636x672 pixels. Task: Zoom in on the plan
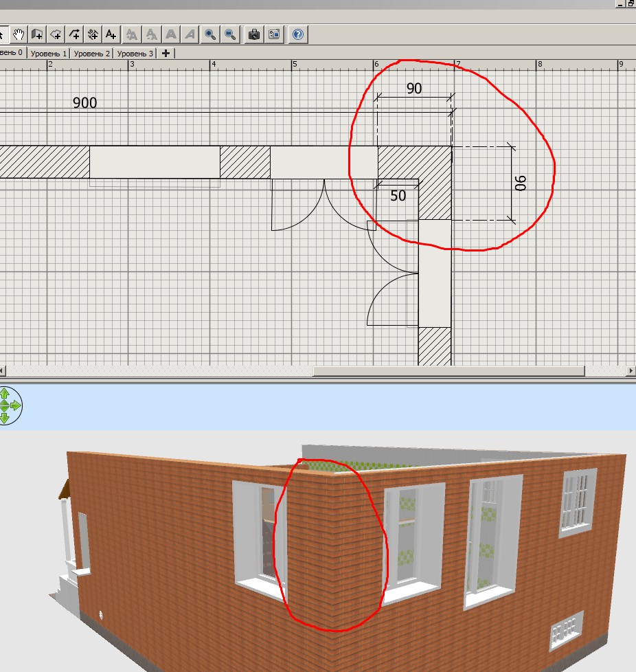210,34
